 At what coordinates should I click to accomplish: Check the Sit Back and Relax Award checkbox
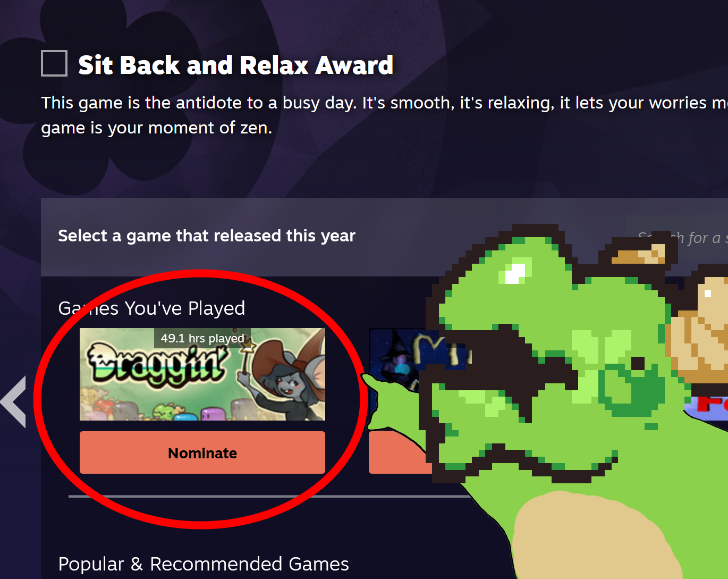tap(54, 63)
